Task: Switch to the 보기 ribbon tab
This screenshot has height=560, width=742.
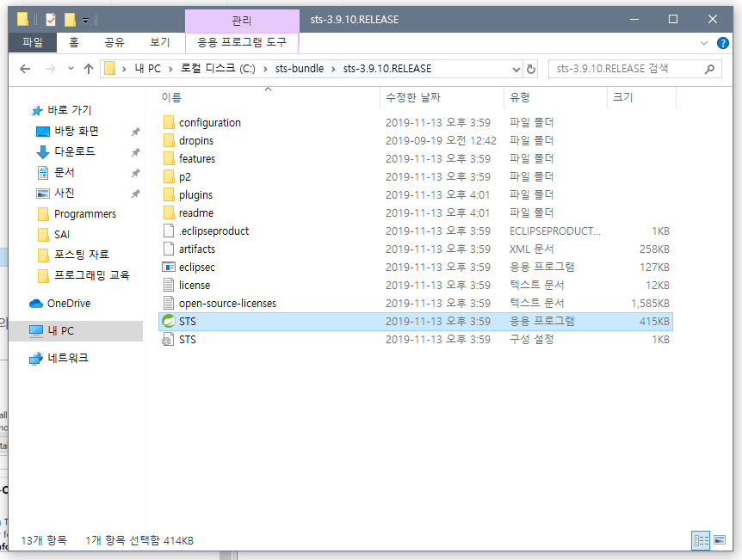Action: (160, 42)
